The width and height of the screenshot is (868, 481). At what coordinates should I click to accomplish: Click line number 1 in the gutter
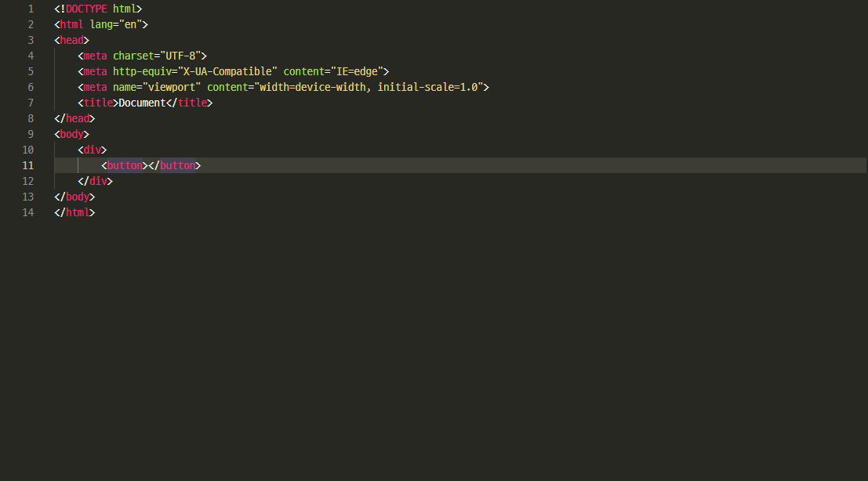31,9
